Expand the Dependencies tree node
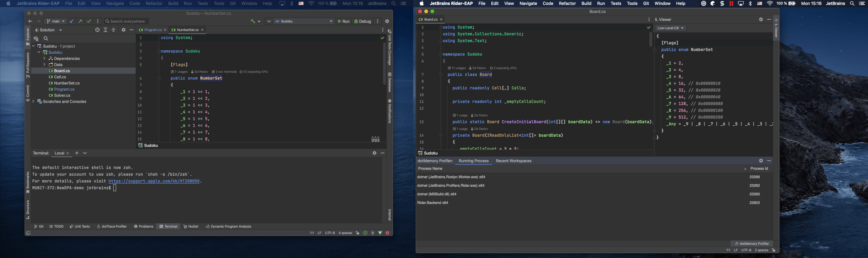The height and width of the screenshot is (258, 868). (45, 59)
